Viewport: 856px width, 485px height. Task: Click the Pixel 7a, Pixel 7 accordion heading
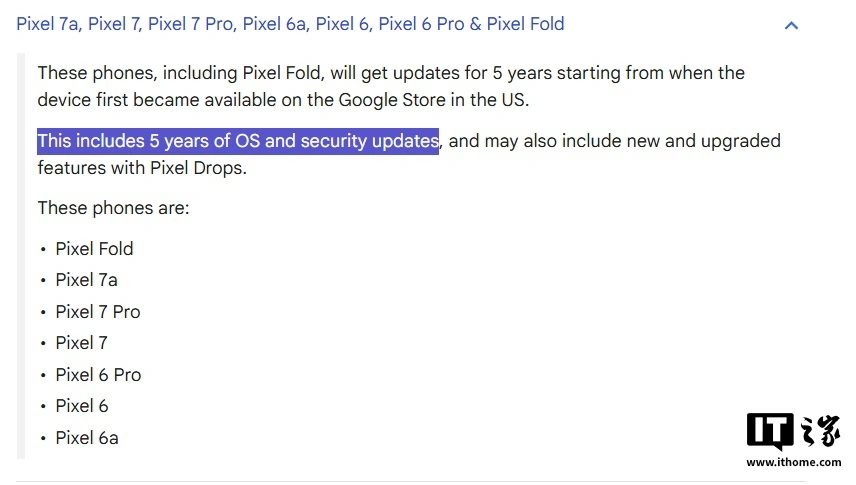(x=290, y=23)
